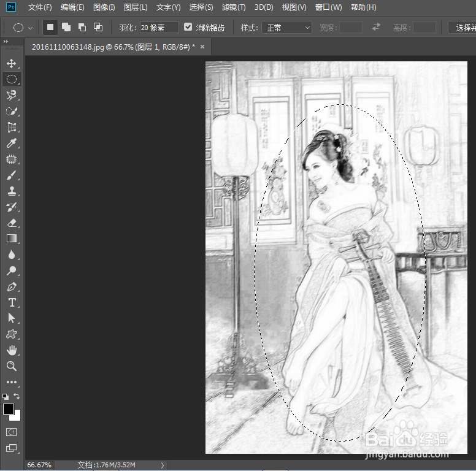The width and height of the screenshot is (476, 471).
Task: Click the 羽化 feather value field
Action: pos(159,28)
